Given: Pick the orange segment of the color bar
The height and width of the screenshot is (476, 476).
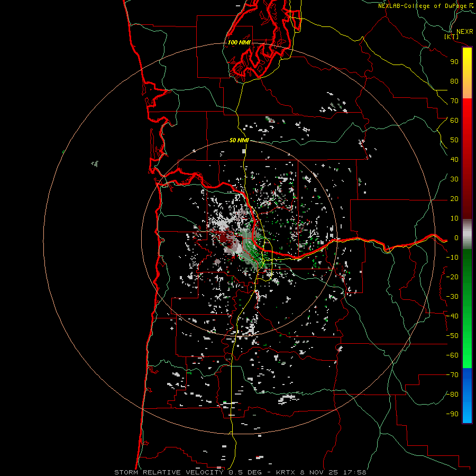Looking at the screenshot, I should [x=467, y=88].
